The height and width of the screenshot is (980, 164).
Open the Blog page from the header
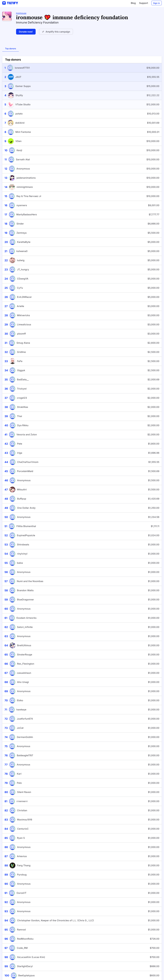pyautogui.click(x=133, y=3)
